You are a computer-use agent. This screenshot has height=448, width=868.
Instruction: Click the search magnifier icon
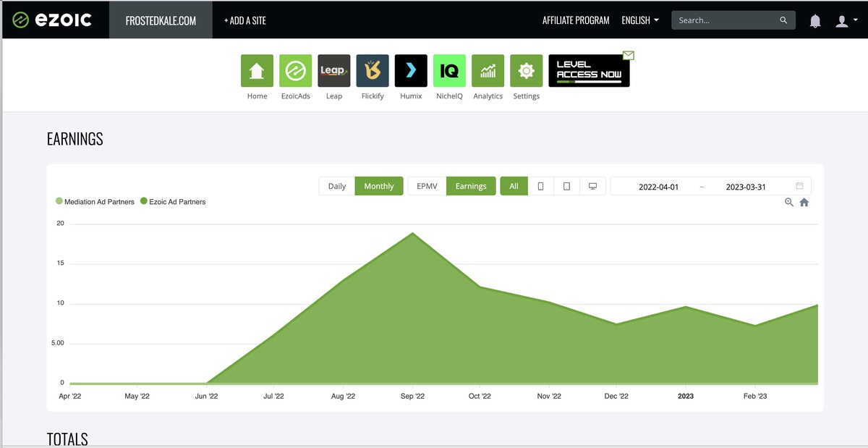click(783, 20)
